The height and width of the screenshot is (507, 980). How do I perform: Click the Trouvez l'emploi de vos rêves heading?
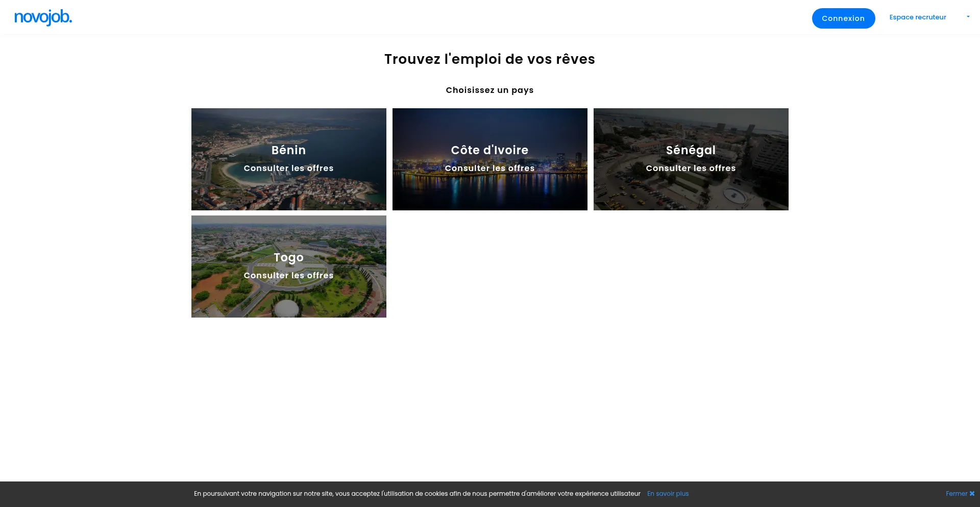(x=489, y=59)
